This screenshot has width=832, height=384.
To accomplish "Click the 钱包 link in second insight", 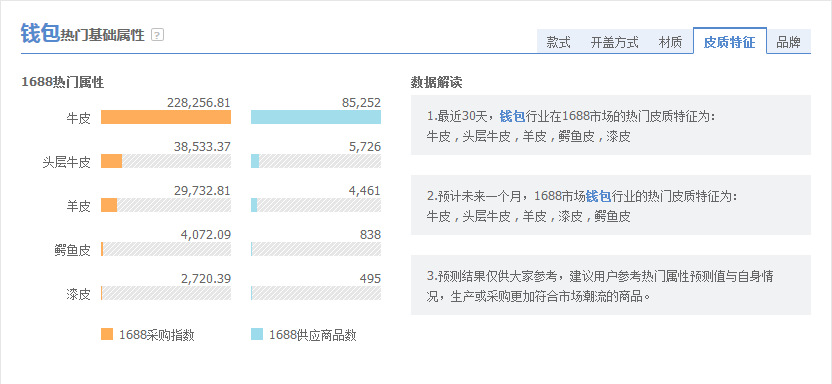I will tap(598, 196).
